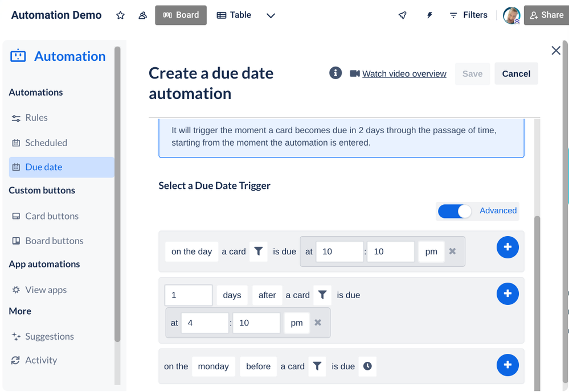Star the Automation Demo board
Image resolution: width=569 pixels, height=392 pixels.
coord(121,15)
